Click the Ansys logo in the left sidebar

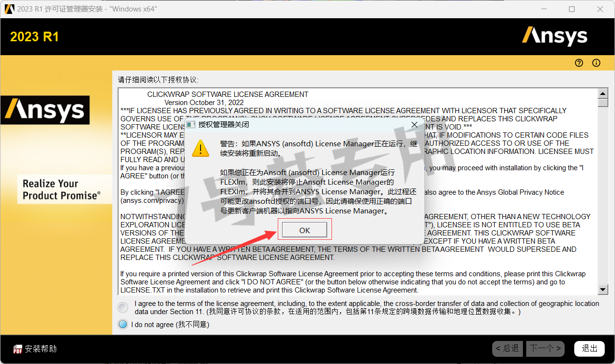click(x=45, y=110)
